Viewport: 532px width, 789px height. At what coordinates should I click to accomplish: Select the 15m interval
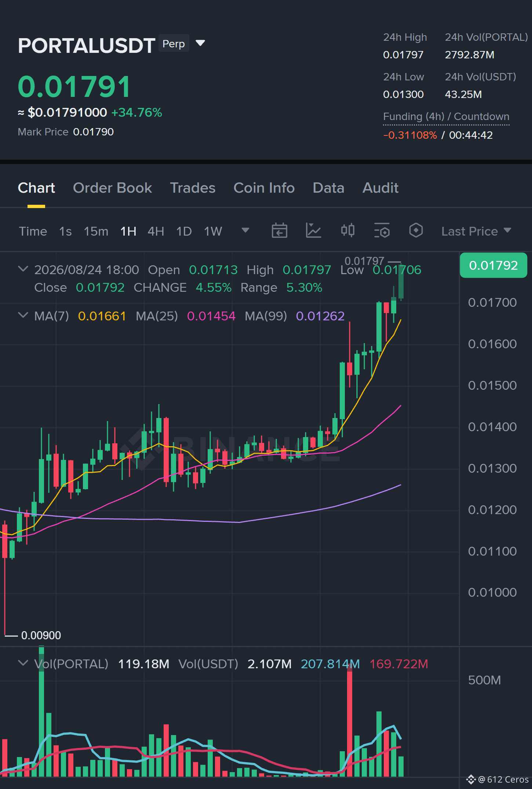tap(96, 231)
